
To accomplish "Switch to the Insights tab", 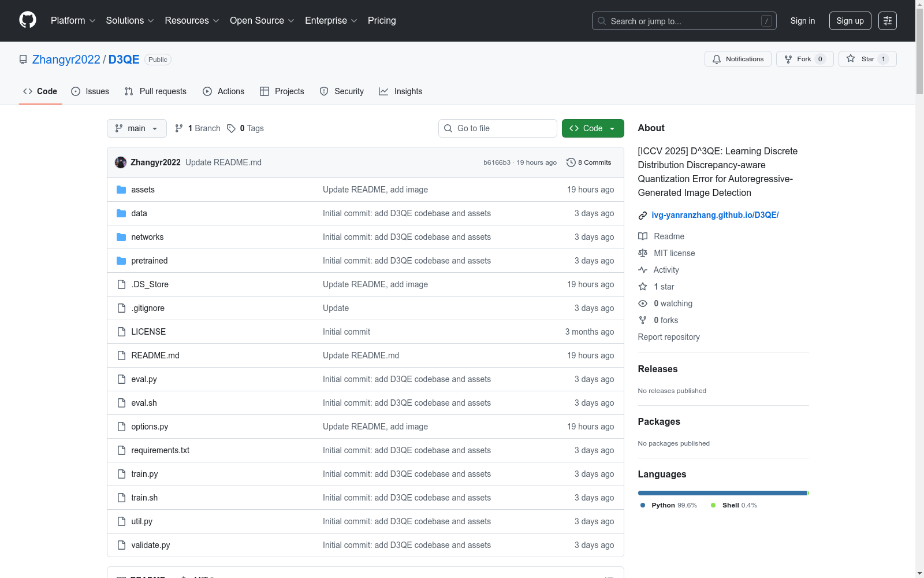I will (401, 91).
